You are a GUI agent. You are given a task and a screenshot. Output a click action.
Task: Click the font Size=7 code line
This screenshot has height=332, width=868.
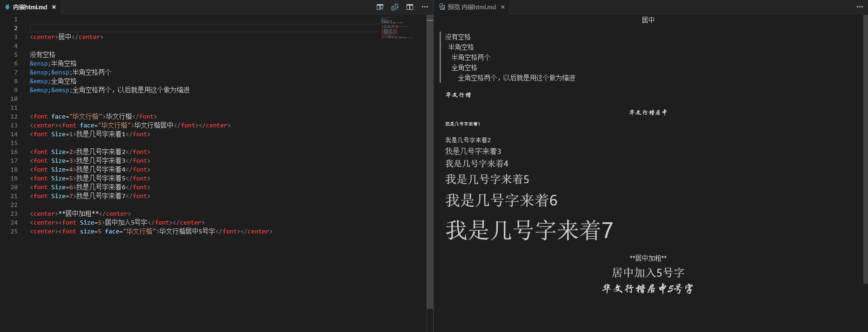coord(90,196)
